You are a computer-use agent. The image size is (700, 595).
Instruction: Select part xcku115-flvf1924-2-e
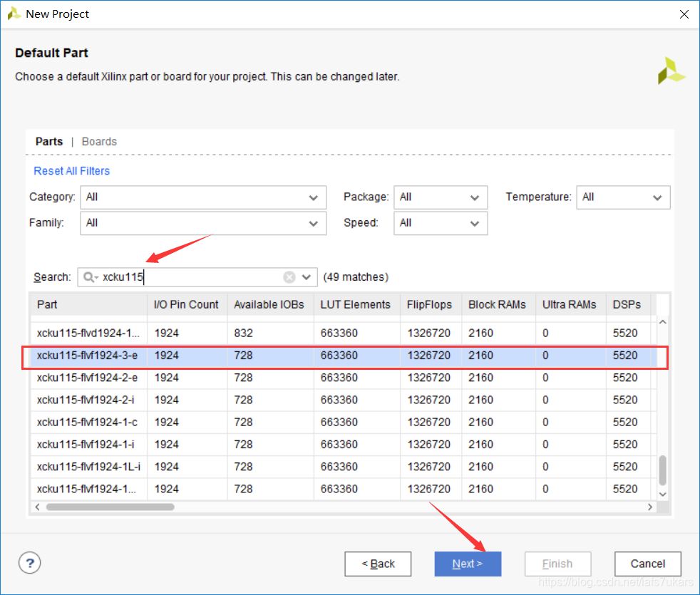point(344,378)
